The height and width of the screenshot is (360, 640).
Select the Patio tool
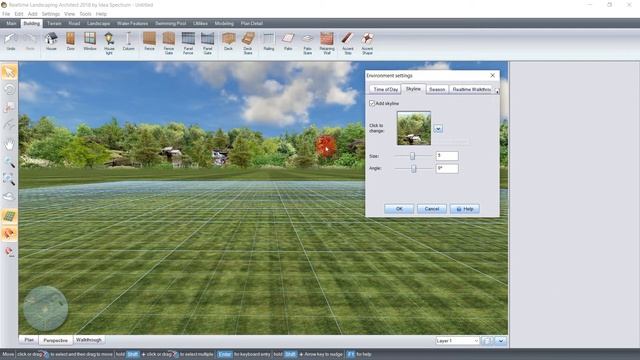coord(288,42)
